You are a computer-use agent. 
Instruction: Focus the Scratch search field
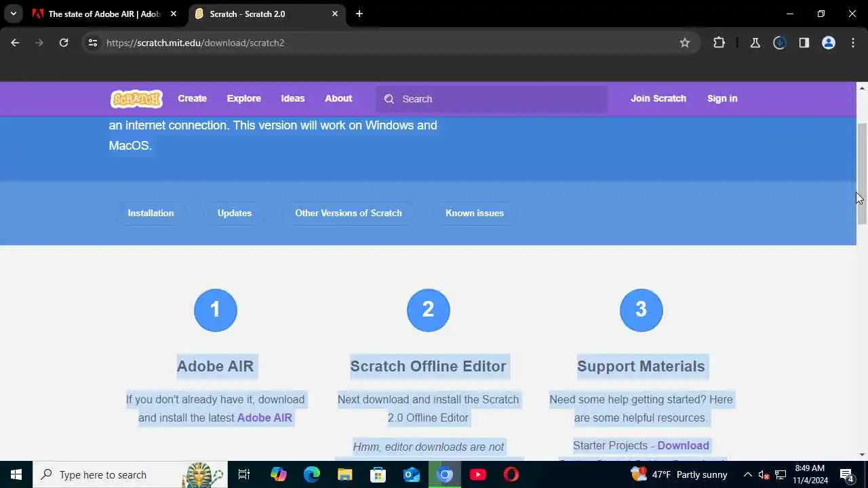click(x=492, y=99)
